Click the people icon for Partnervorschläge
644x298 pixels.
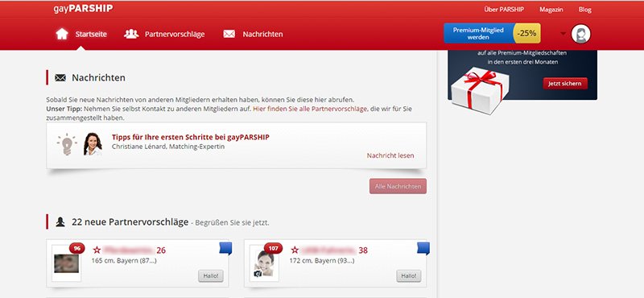click(x=131, y=34)
